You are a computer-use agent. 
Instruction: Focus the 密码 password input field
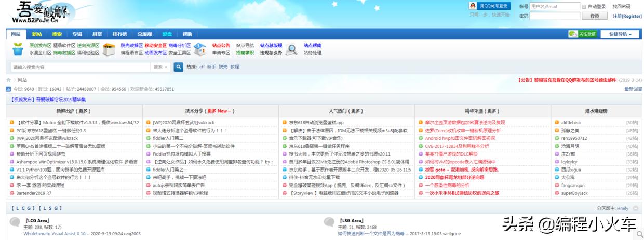click(554, 16)
